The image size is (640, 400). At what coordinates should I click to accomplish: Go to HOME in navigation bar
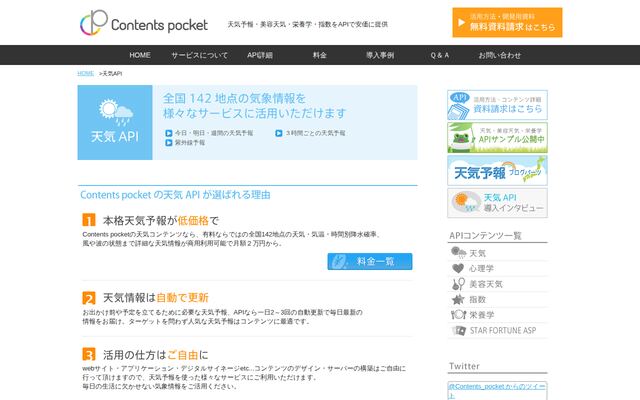pos(140,55)
